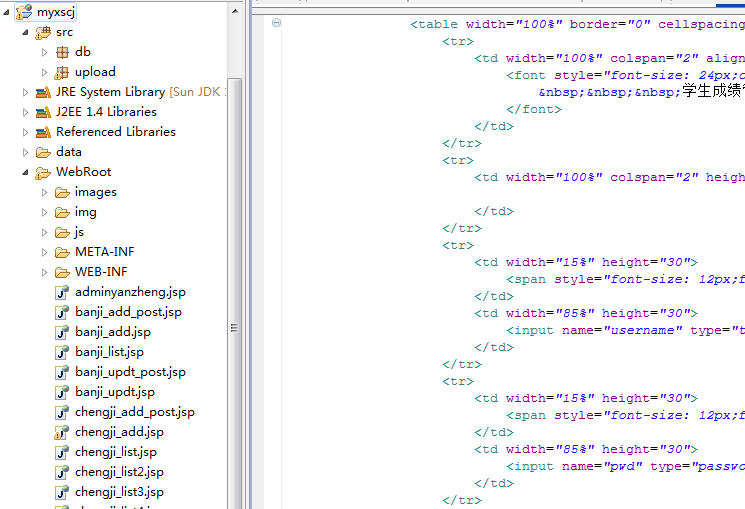Click the JRE System Library icon
This screenshot has height=509, width=745.
point(43,92)
